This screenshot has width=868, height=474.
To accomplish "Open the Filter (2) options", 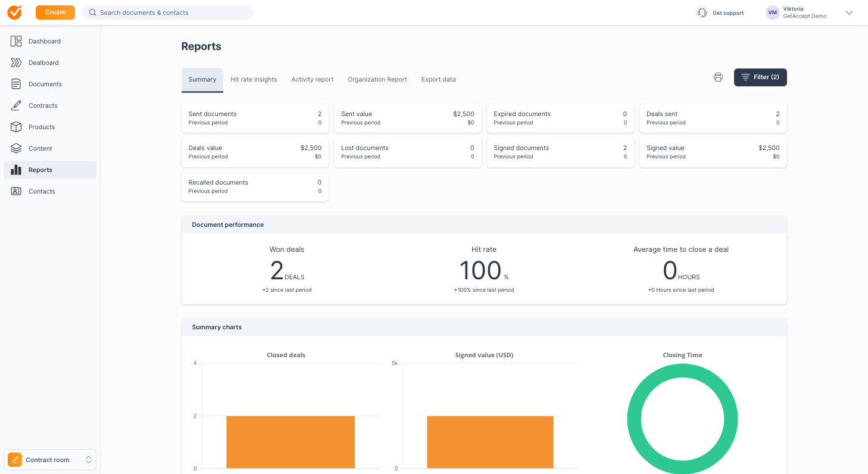I will [760, 77].
